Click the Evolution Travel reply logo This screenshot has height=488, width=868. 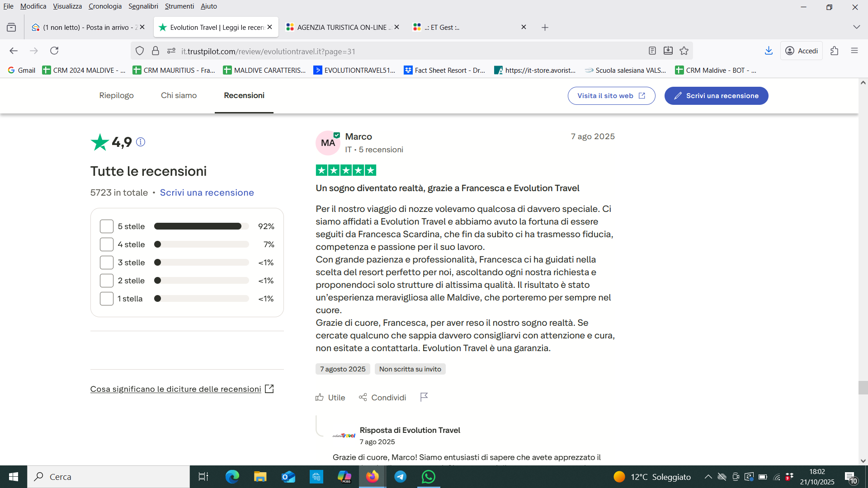click(344, 436)
